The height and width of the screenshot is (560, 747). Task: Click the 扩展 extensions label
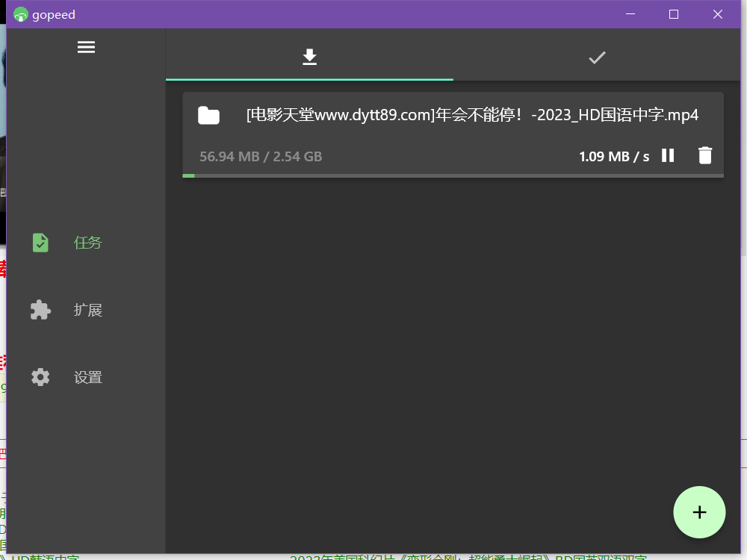pyautogui.click(x=87, y=309)
